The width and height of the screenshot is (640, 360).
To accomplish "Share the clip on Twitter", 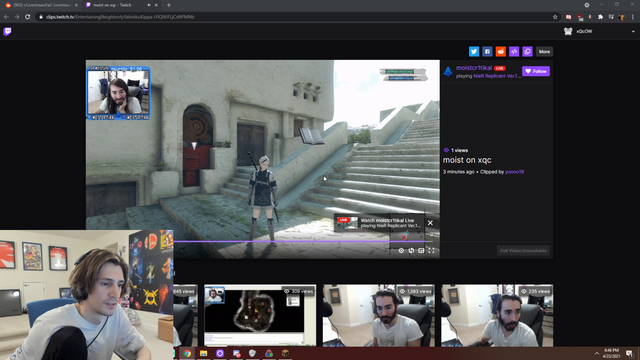I will 473,51.
